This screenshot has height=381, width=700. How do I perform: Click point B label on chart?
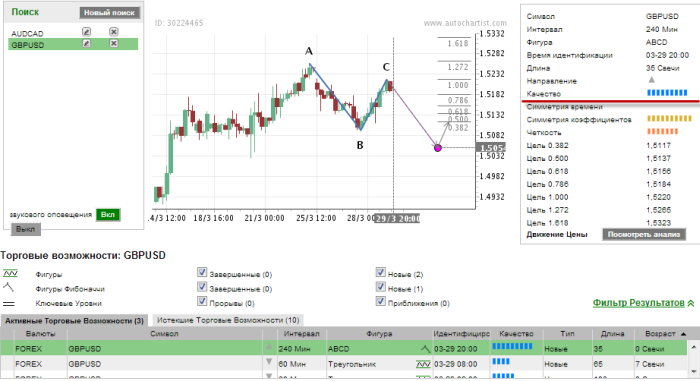(360, 145)
